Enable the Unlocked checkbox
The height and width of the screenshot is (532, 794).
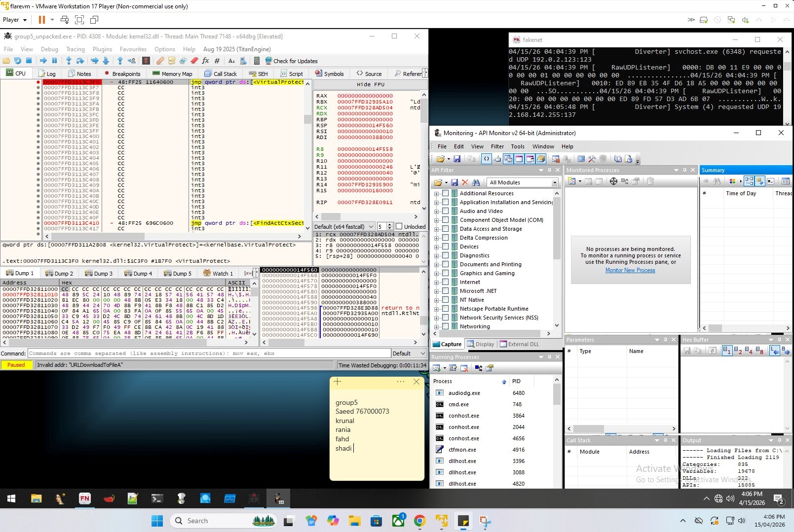click(x=399, y=226)
